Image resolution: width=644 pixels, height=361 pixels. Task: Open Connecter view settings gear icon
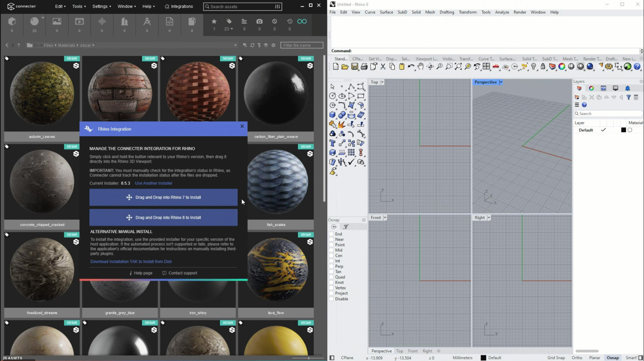point(273,45)
